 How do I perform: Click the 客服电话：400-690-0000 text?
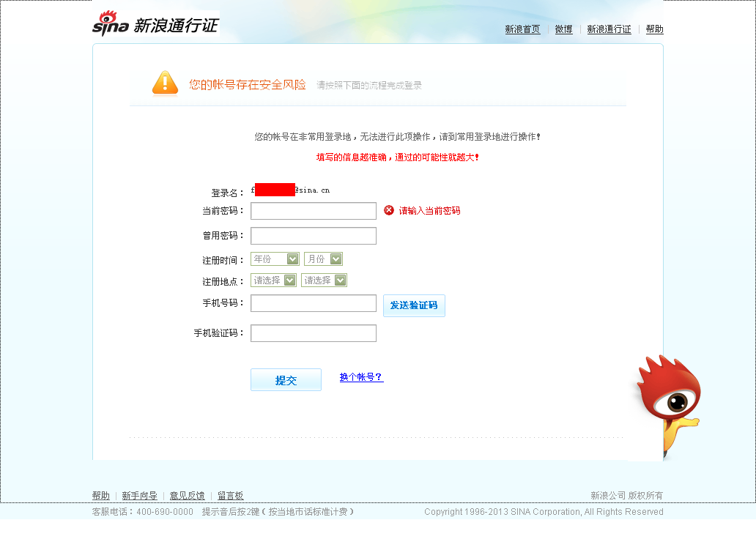pyautogui.click(x=143, y=512)
